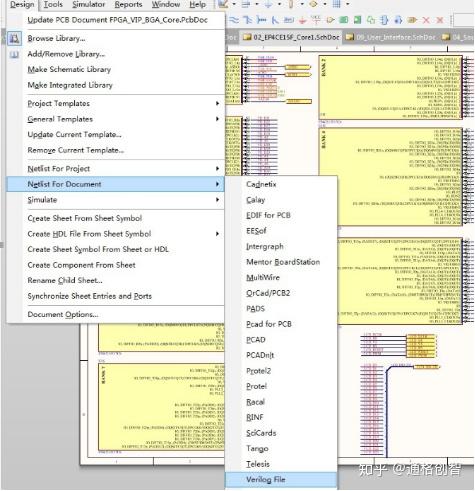Click the last red X toolbar icon
This screenshot has width=475, height=491.
coord(440,20)
